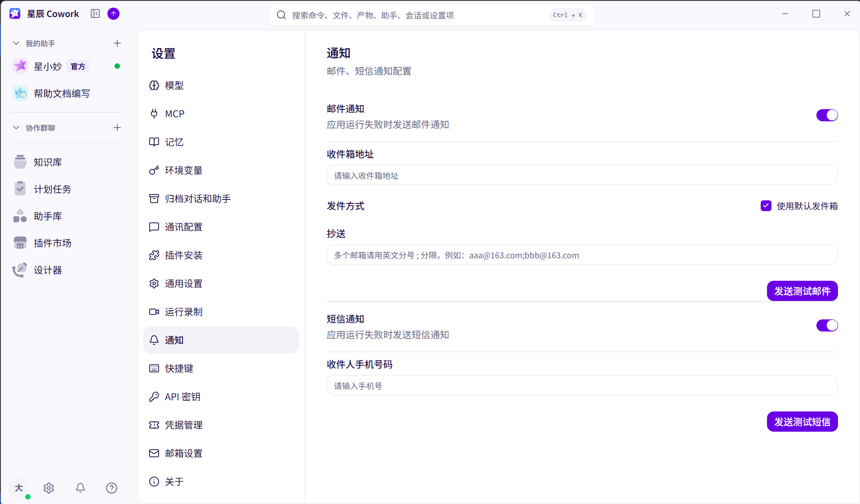The width and height of the screenshot is (860, 504).
Task: Open 邮箱设置 mailbox settings
Action: tap(221, 453)
